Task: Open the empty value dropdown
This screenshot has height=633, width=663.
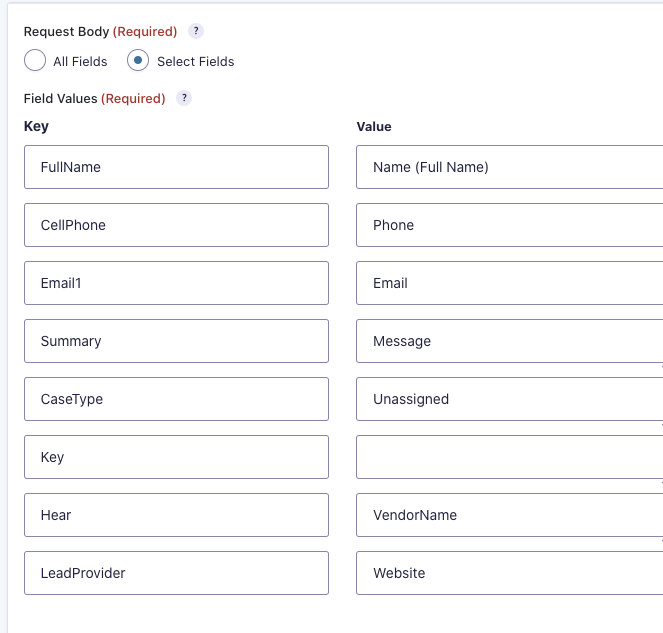Action: pyautogui.click(x=510, y=457)
